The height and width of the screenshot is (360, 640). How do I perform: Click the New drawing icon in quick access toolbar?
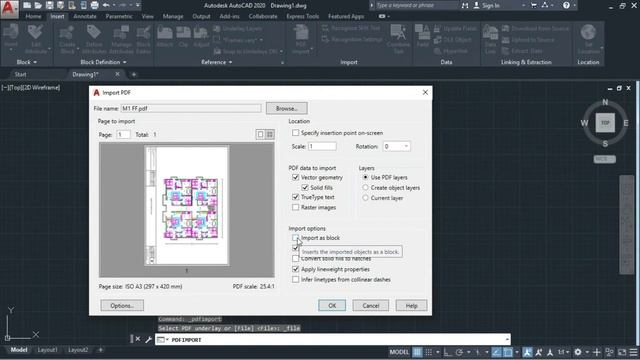pyautogui.click(x=27, y=5)
